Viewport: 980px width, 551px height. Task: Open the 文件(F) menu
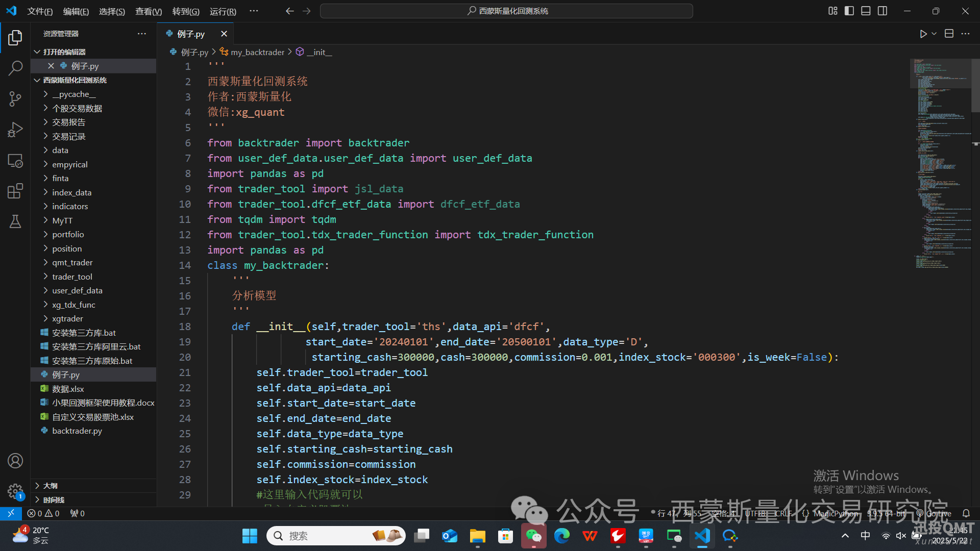40,11
